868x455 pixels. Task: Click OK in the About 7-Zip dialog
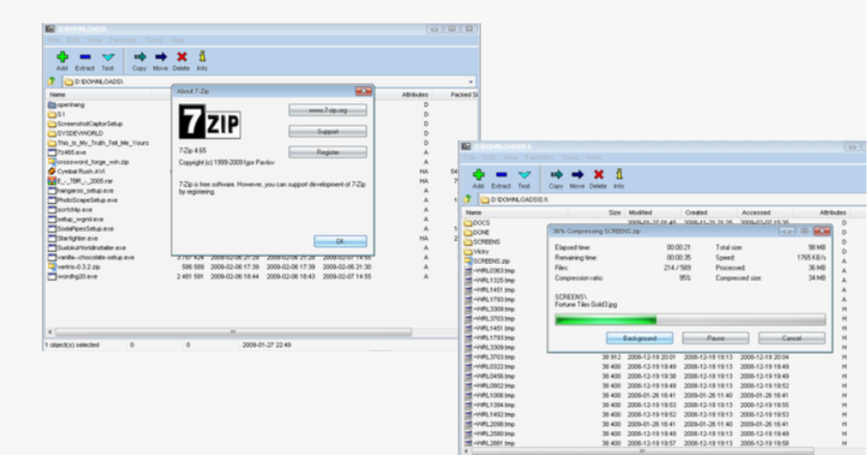(x=340, y=241)
